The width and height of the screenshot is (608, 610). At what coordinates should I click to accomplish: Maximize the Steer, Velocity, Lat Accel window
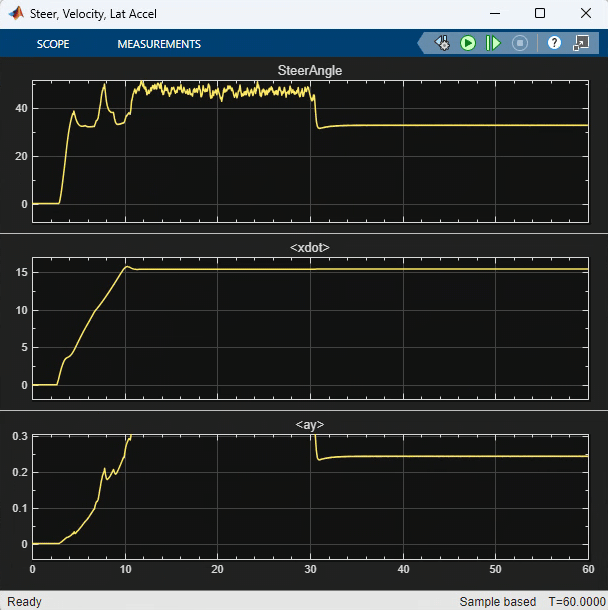pos(540,13)
